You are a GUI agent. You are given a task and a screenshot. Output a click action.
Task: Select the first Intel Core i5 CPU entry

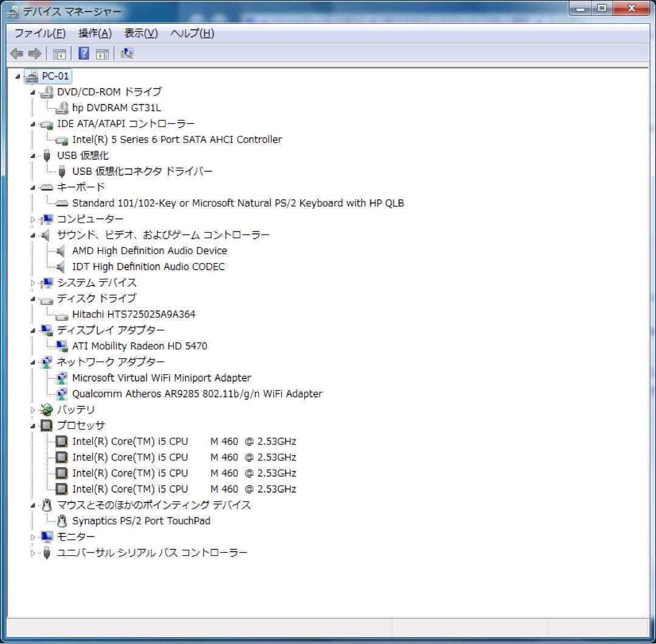click(184, 442)
